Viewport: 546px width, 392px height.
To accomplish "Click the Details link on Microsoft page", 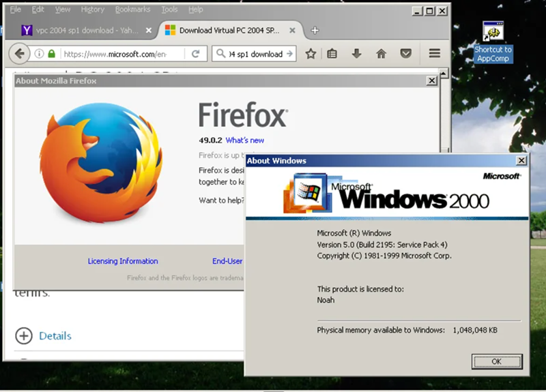I will 55,336.
